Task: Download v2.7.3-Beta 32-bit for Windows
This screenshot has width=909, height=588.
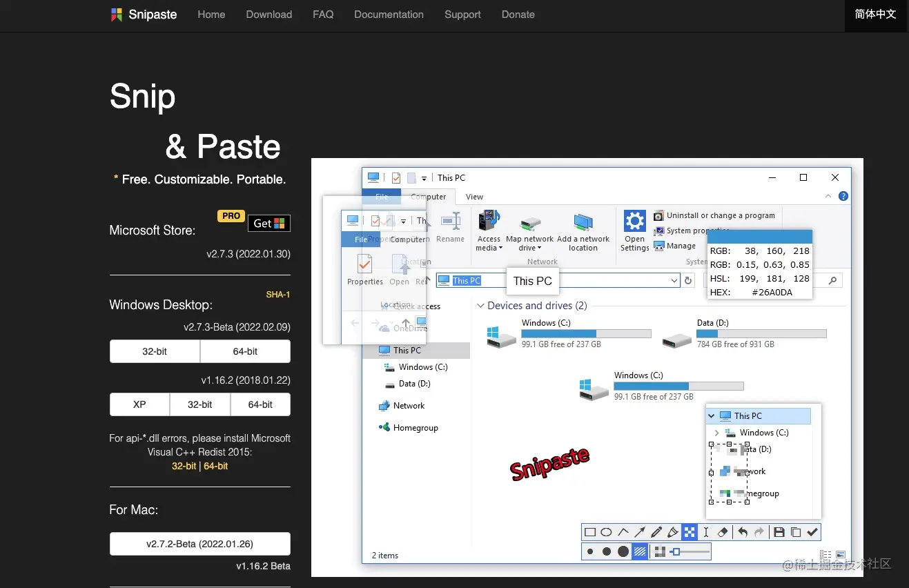Action: [x=155, y=351]
